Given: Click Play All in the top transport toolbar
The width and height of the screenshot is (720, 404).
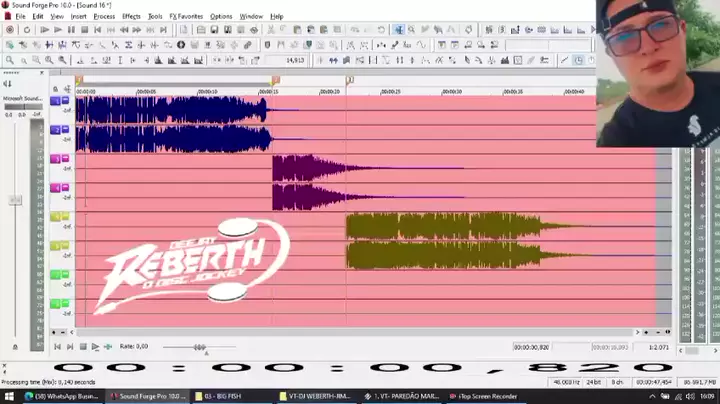Looking at the screenshot, I should point(45,30).
